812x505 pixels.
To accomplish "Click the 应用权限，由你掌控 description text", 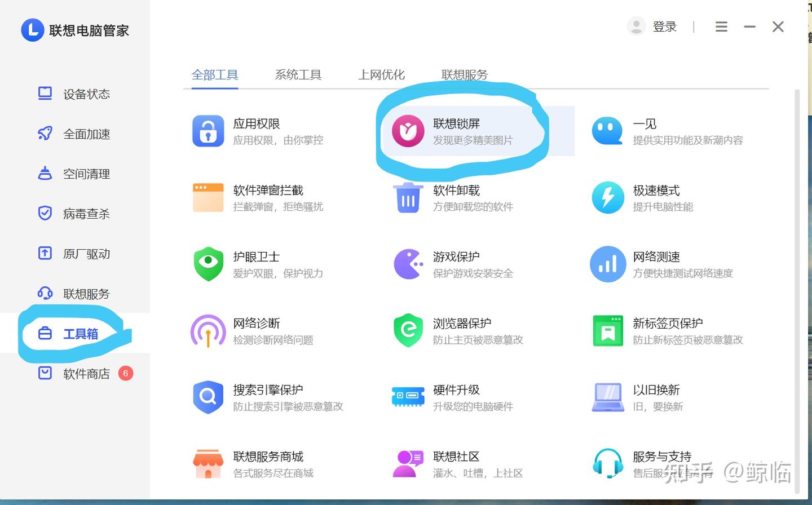I will click(x=279, y=140).
